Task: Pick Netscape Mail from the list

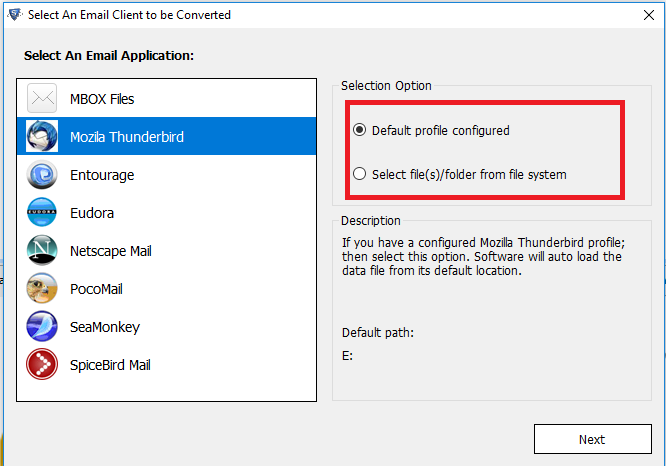Action: coord(166,251)
